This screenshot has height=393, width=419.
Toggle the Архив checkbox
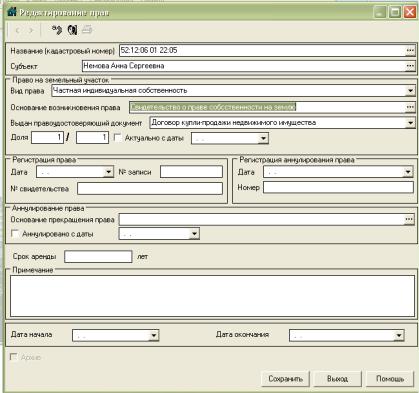[x=14, y=357]
